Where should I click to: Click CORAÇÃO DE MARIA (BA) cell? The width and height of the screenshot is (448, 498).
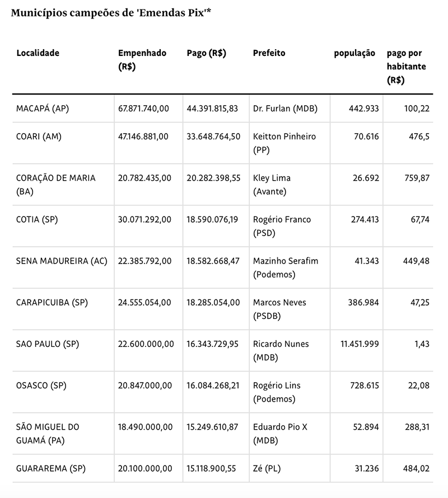pyautogui.click(x=55, y=185)
